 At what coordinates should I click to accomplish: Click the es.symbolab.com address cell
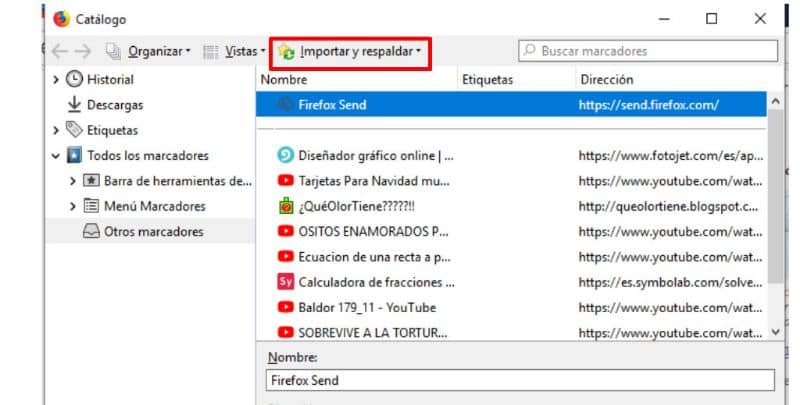point(670,283)
